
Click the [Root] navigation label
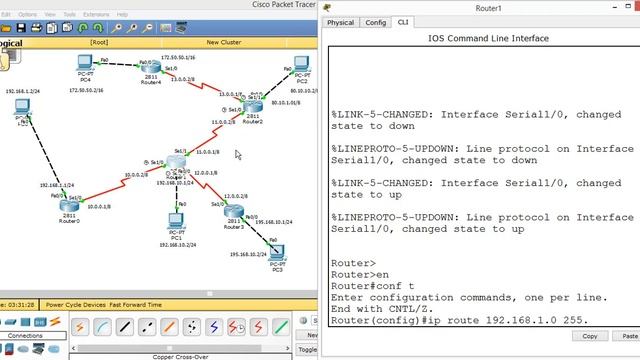99,42
